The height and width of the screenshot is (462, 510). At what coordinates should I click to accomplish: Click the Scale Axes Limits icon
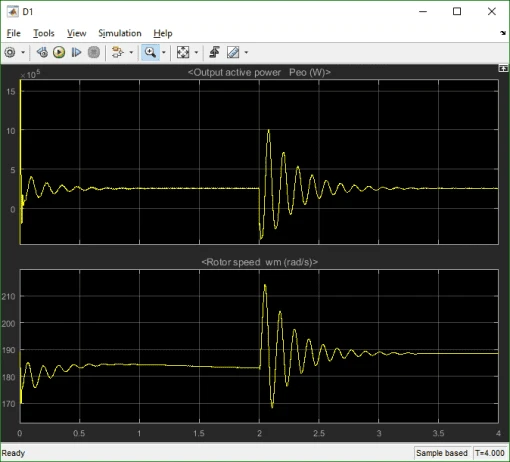click(183, 52)
